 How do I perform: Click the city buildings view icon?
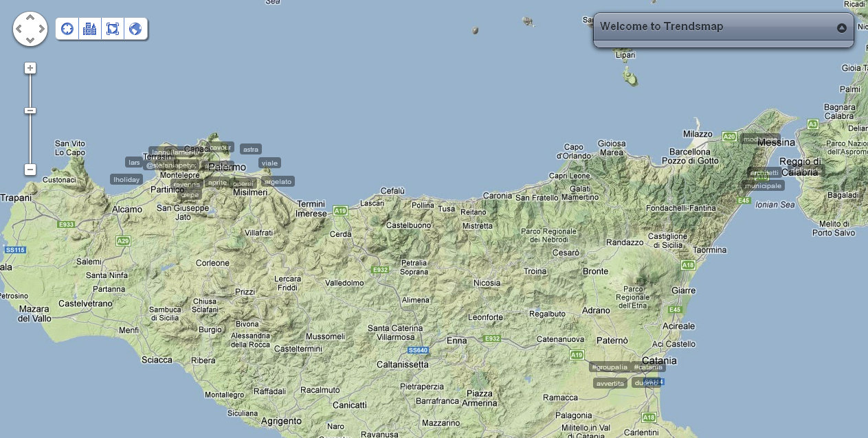pyautogui.click(x=89, y=29)
